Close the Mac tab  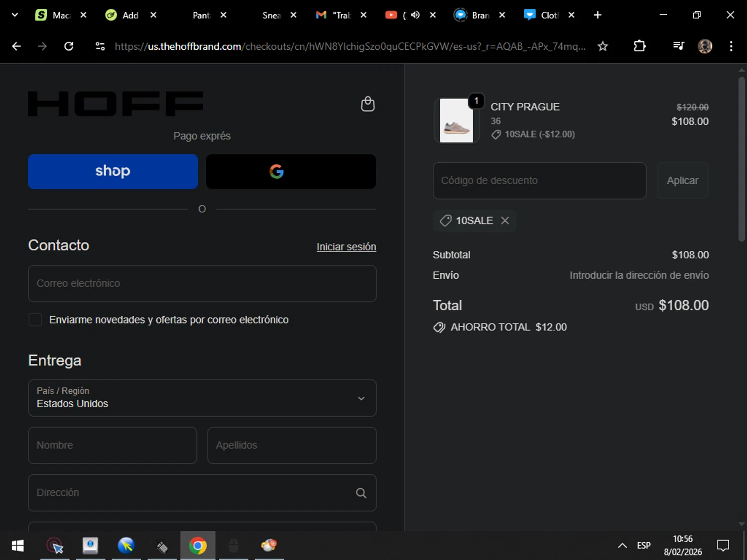(x=83, y=15)
